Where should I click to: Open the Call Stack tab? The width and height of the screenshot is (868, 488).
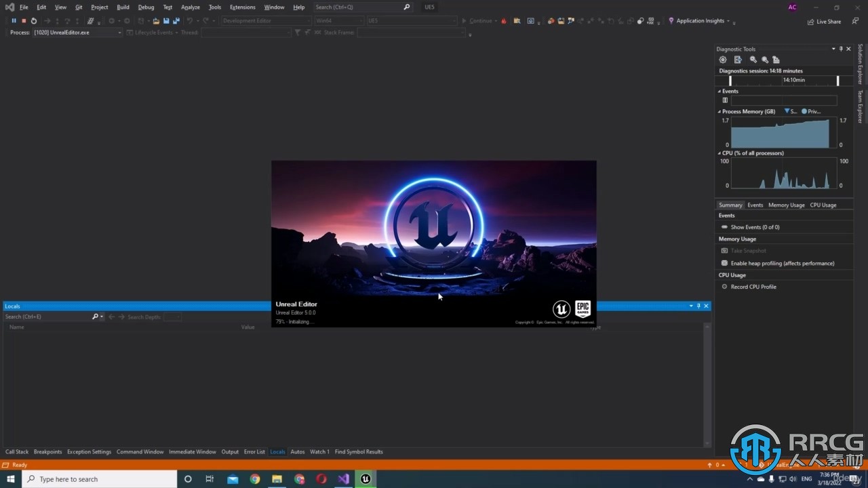(17, 451)
